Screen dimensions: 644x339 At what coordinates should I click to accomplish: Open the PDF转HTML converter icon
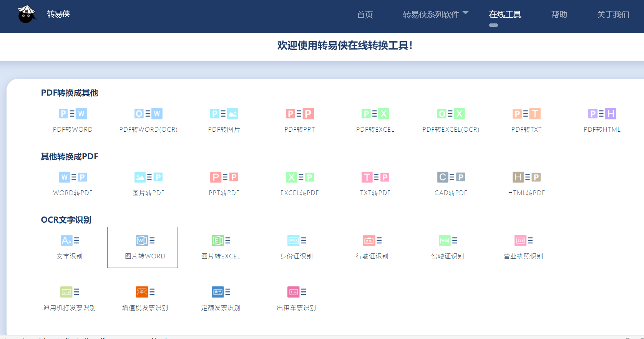coord(602,114)
